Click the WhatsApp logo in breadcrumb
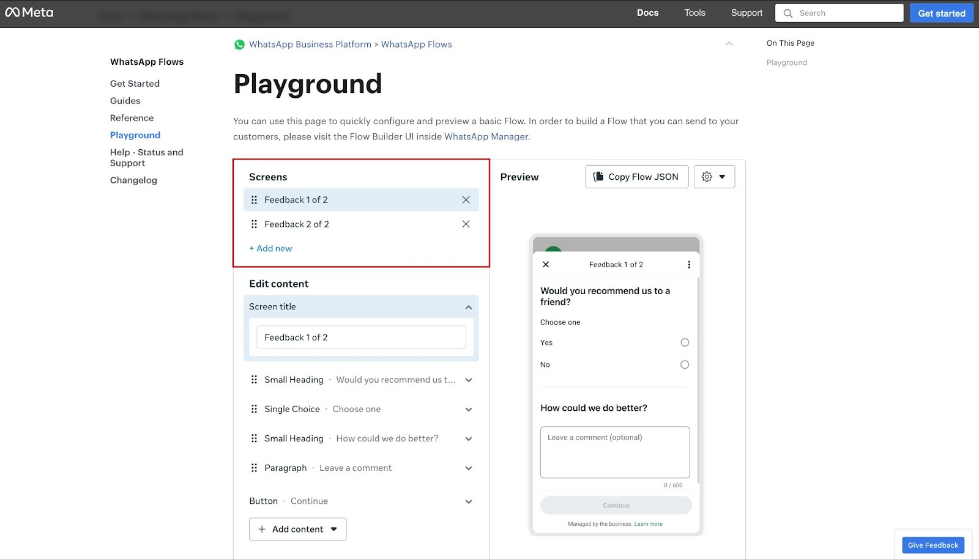The image size is (979, 560). [x=239, y=45]
